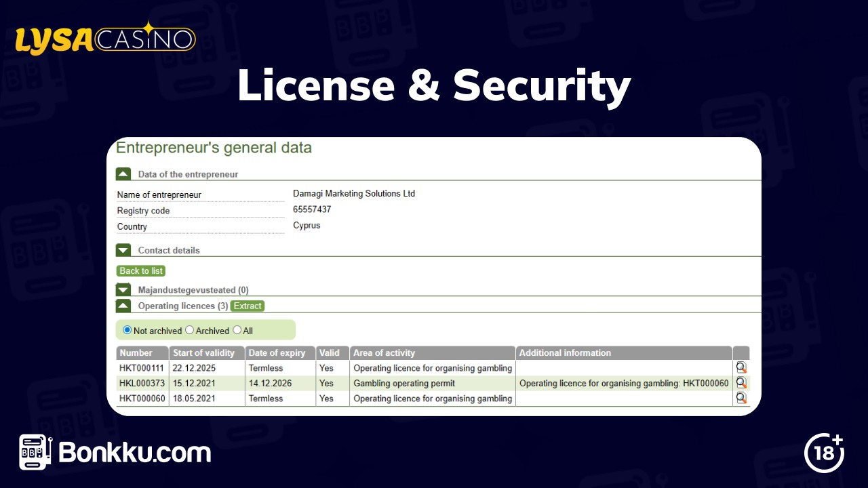
Task: Click Gambling operating permit cell
Action: (x=404, y=383)
